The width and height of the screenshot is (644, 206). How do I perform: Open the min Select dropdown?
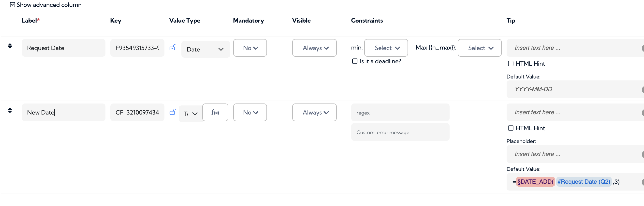tap(386, 48)
